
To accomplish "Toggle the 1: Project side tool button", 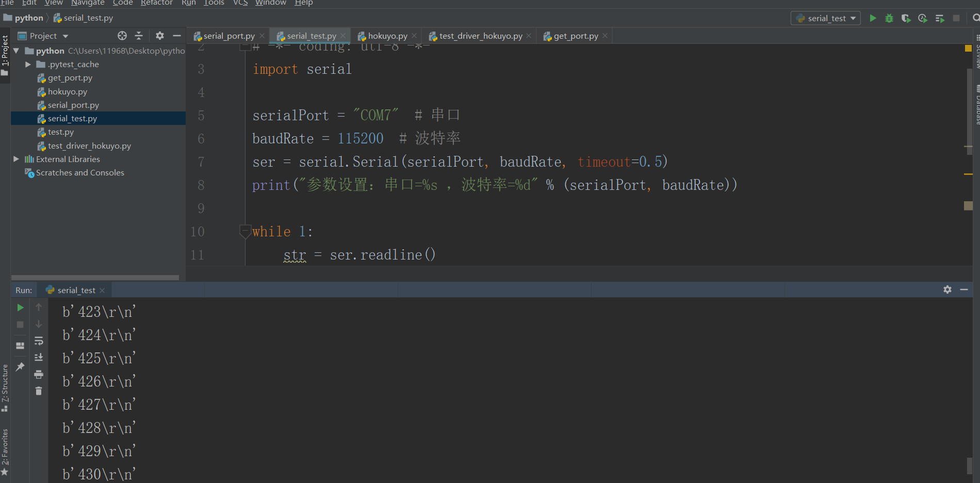I will click(5, 55).
